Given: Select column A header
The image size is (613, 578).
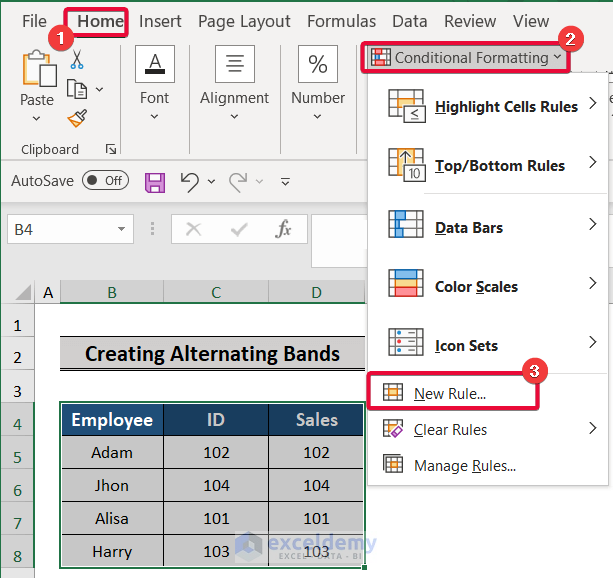Looking at the screenshot, I should coord(47,292).
